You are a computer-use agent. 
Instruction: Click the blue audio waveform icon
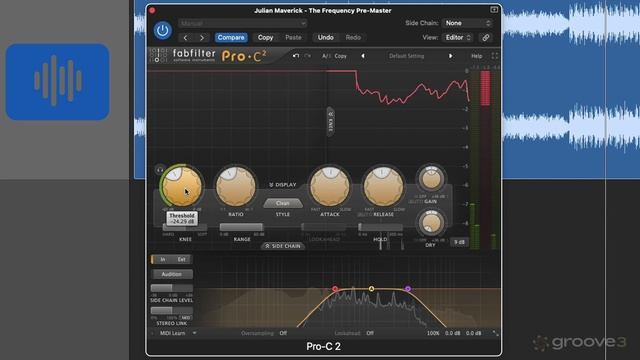(x=58, y=82)
